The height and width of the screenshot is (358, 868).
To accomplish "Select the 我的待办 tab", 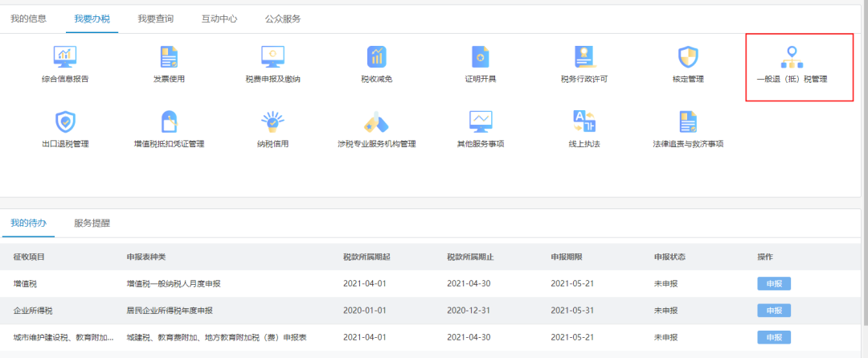I will pos(28,224).
